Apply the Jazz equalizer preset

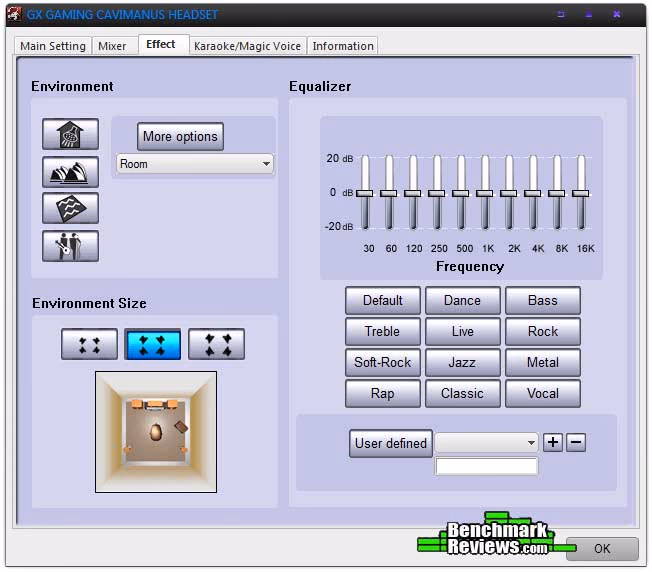pyautogui.click(x=462, y=362)
